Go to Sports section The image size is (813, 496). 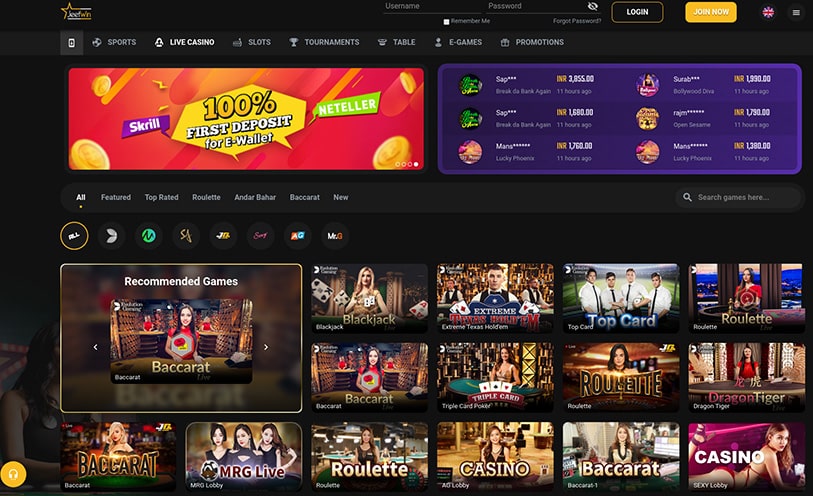[x=114, y=42]
